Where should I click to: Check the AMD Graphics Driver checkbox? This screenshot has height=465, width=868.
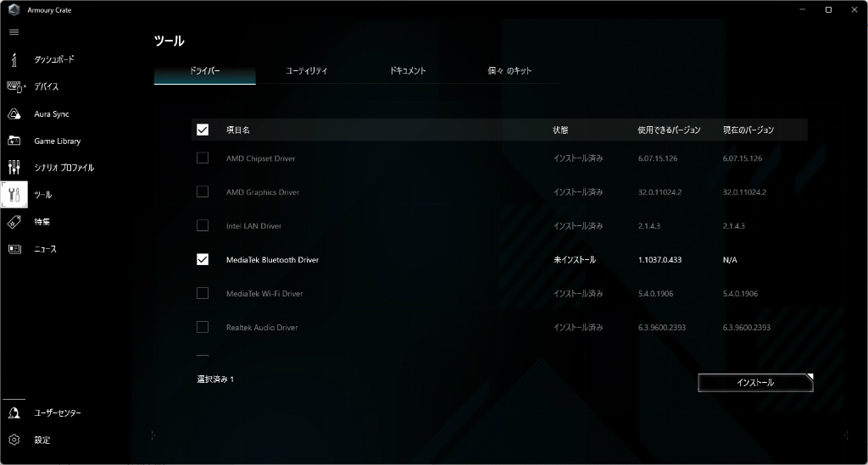(x=203, y=192)
